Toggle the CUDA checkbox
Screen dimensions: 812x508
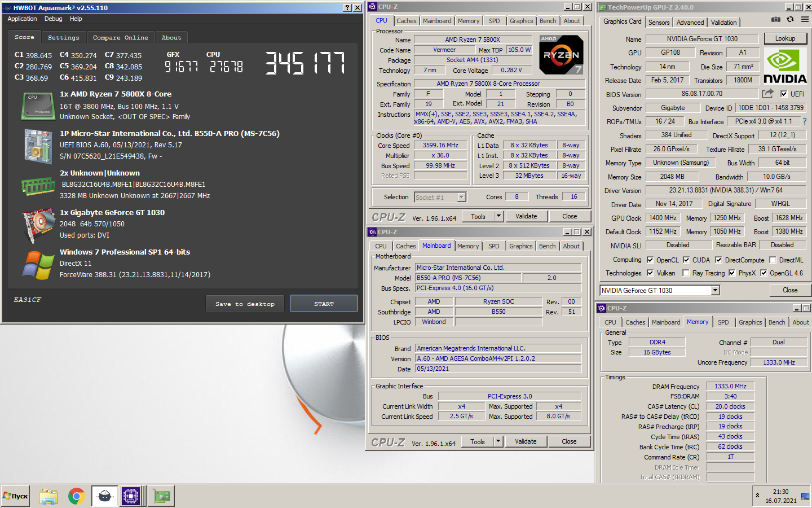tap(686, 260)
